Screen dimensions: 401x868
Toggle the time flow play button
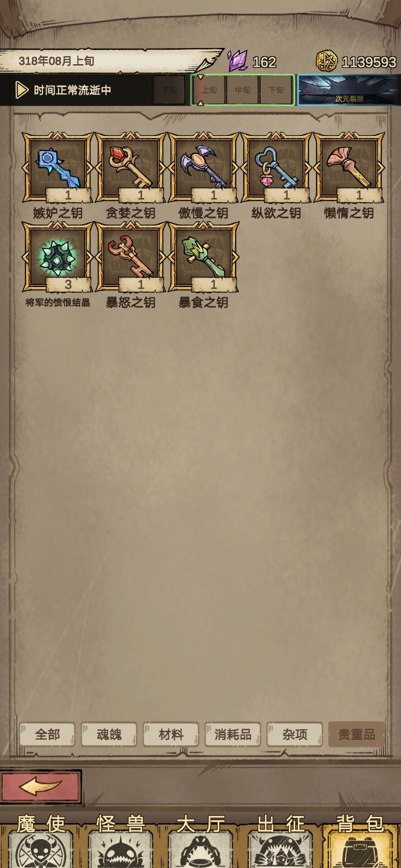[21, 90]
